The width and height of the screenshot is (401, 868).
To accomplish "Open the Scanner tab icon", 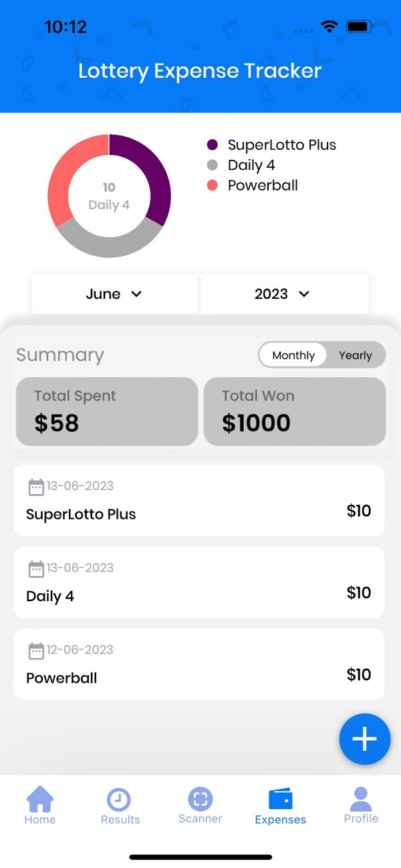I will coord(200,798).
